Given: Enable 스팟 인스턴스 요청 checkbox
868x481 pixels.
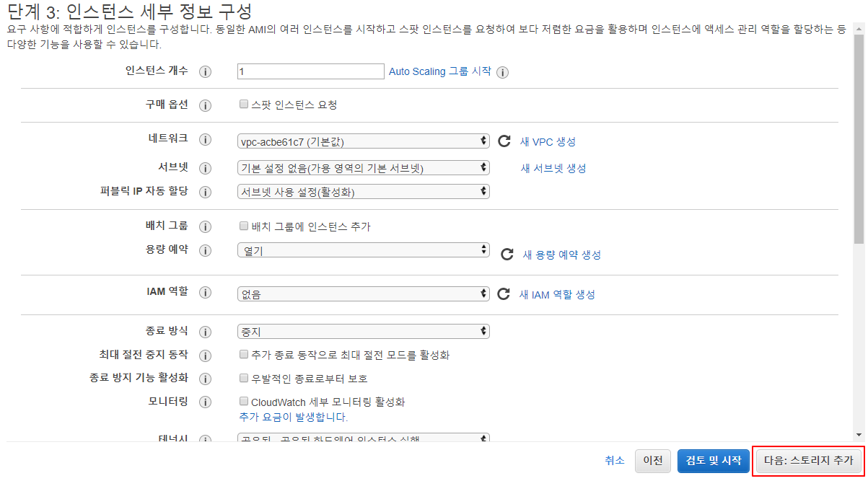Looking at the screenshot, I should pyautogui.click(x=244, y=105).
